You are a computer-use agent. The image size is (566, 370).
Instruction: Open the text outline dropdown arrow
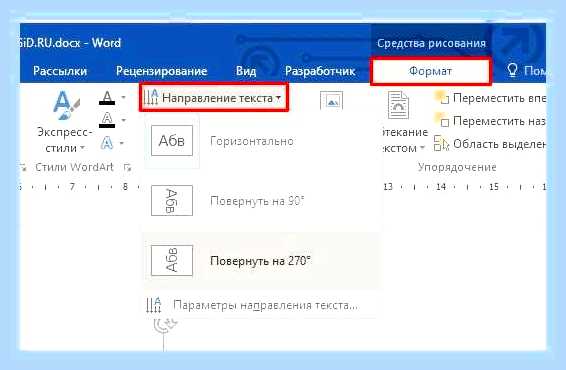click(x=124, y=120)
